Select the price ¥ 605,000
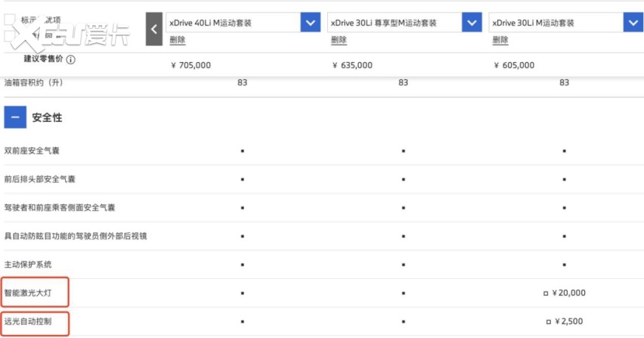Viewport: 644px width, 338px height. tap(514, 65)
